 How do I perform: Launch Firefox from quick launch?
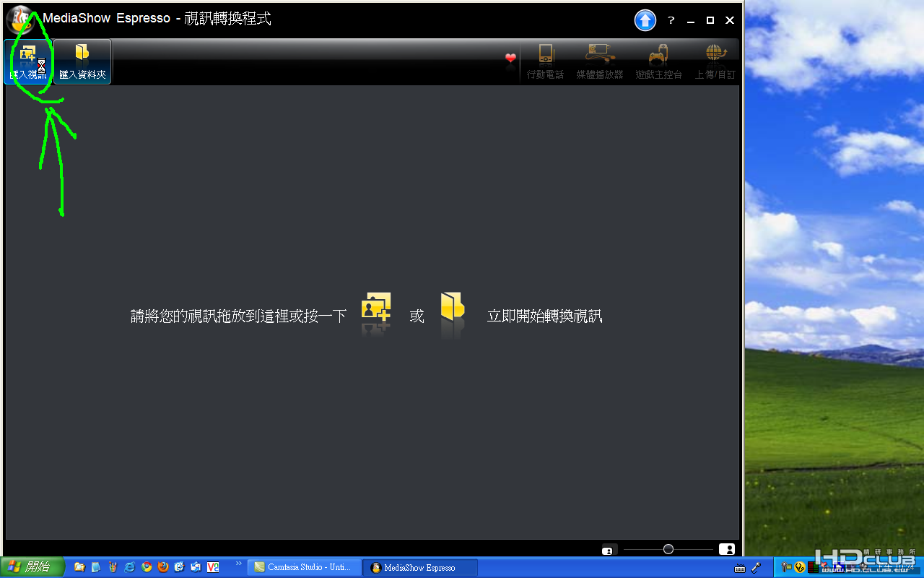click(163, 567)
